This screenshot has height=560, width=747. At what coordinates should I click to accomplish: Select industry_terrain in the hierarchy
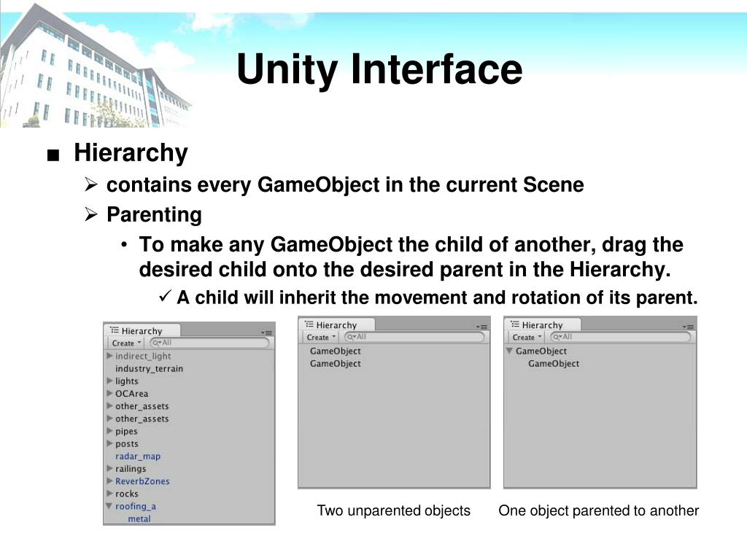pyautogui.click(x=149, y=368)
